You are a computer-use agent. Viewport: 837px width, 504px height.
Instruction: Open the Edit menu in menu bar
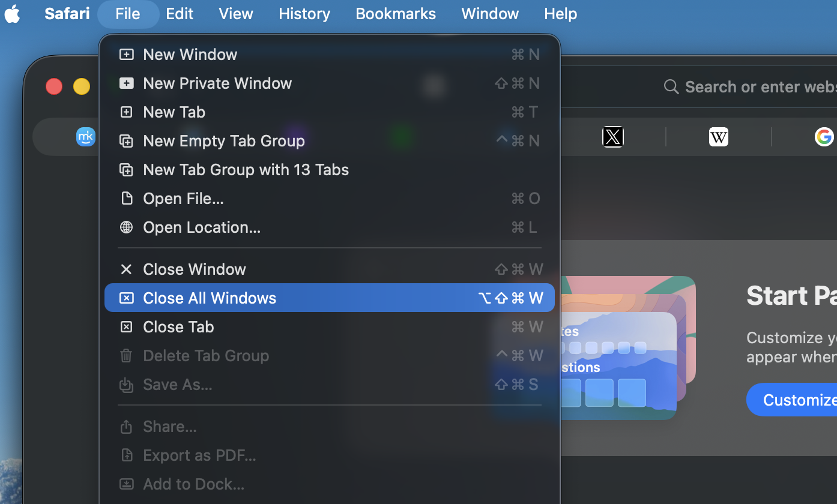point(180,14)
